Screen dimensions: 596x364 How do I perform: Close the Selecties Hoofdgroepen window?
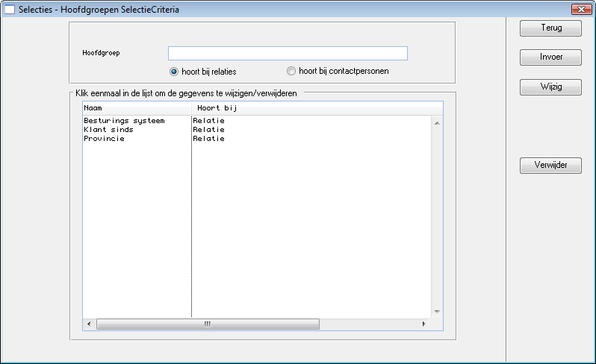point(582,10)
